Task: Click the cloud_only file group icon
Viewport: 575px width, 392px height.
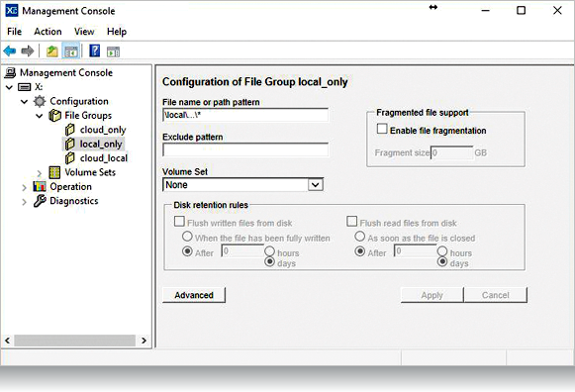Action: click(69, 130)
